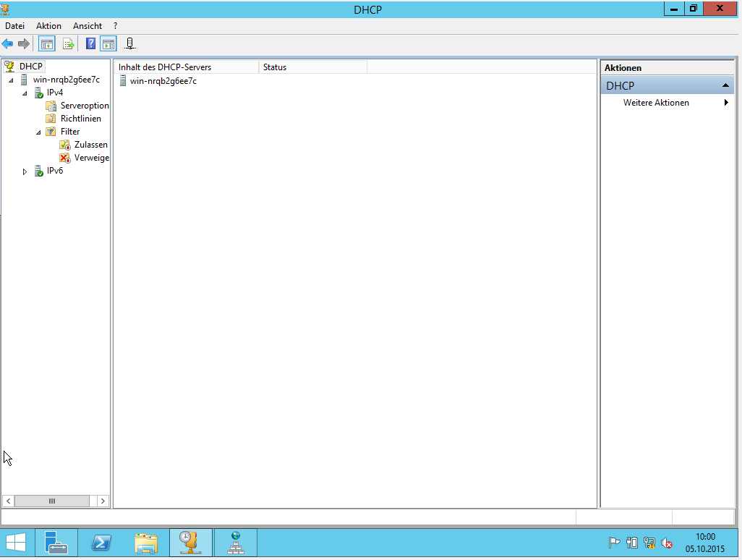Click the blue Back arrow in toolbar

pos(8,44)
